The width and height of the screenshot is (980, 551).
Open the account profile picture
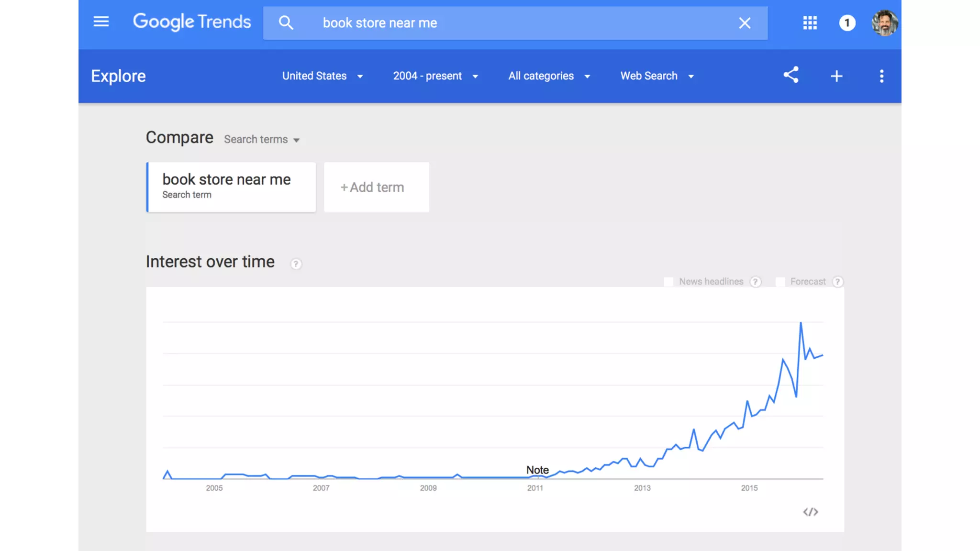tap(884, 23)
